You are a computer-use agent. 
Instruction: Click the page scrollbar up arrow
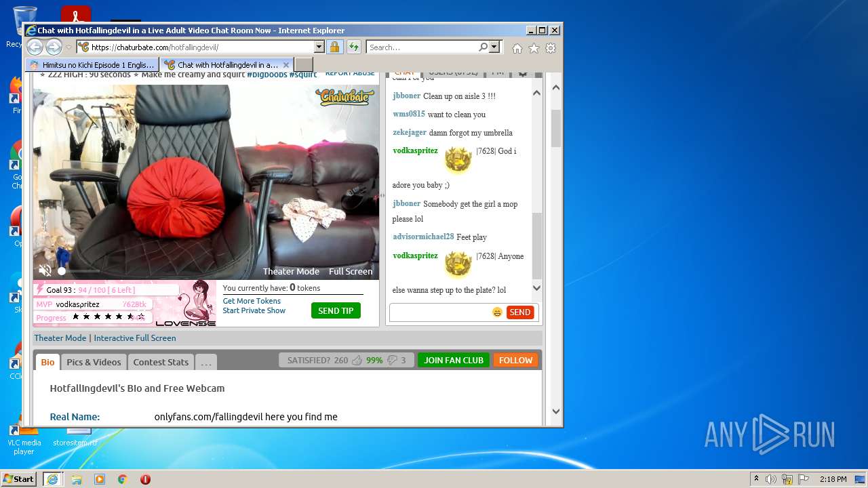[556, 87]
